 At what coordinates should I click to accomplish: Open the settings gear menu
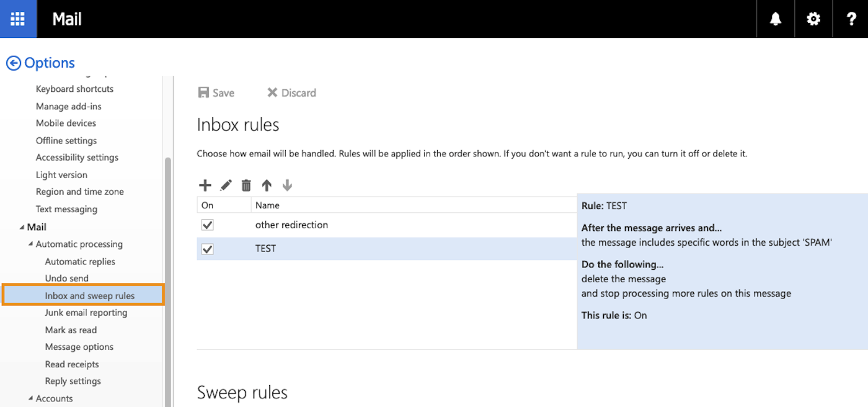pyautogui.click(x=813, y=19)
